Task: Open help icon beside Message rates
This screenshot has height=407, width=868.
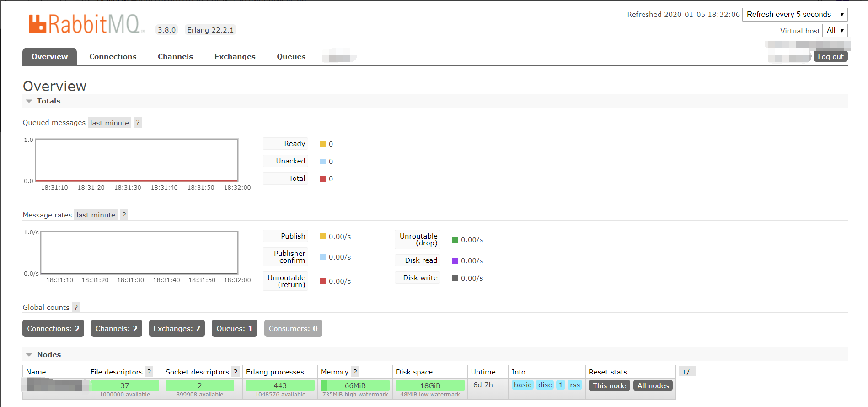Action: [x=124, y=215]
